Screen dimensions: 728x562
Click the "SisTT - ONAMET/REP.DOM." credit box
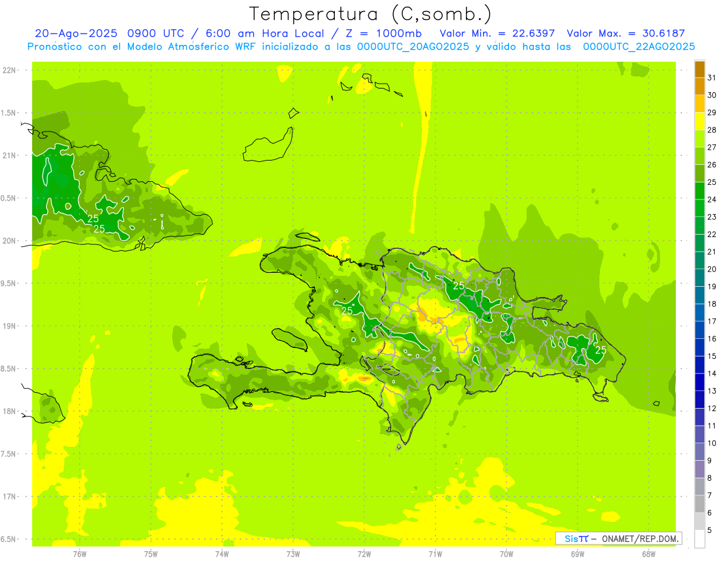click(618, 538)
